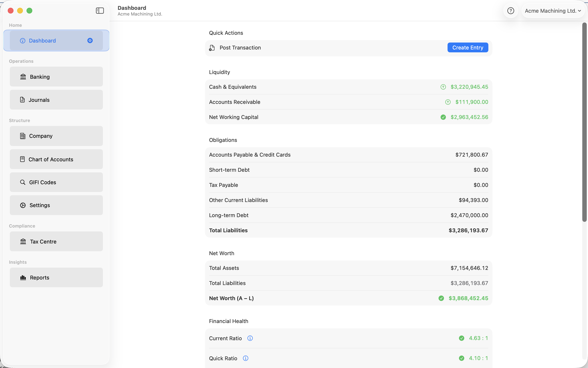Click the Company building icon

tap(23, 136)
